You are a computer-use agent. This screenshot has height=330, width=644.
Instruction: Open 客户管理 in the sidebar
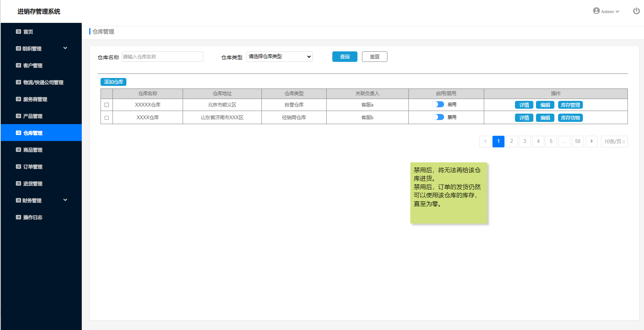pyautogui.click(x=41, y=65)
